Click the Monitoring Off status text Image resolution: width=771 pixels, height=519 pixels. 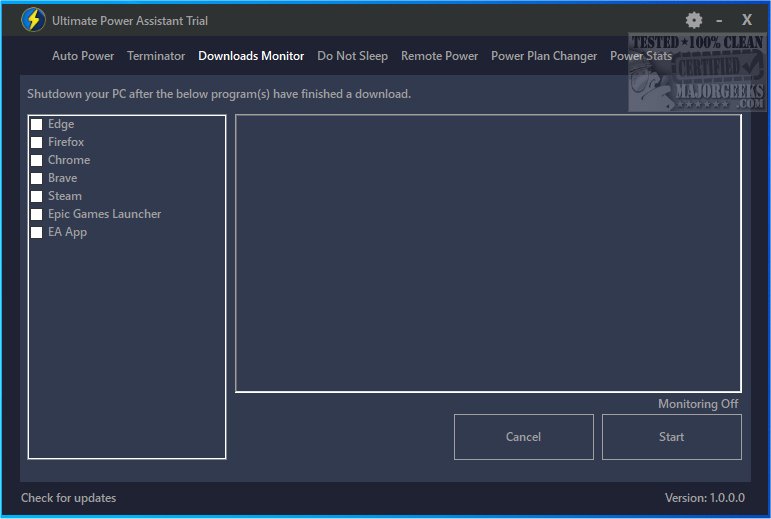tap(698, 404)
